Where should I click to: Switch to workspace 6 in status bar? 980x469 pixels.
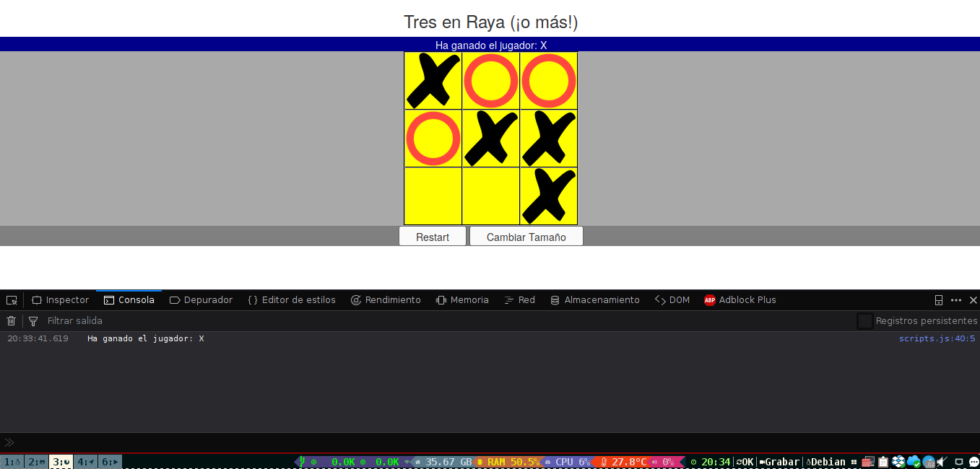(110, 462)
